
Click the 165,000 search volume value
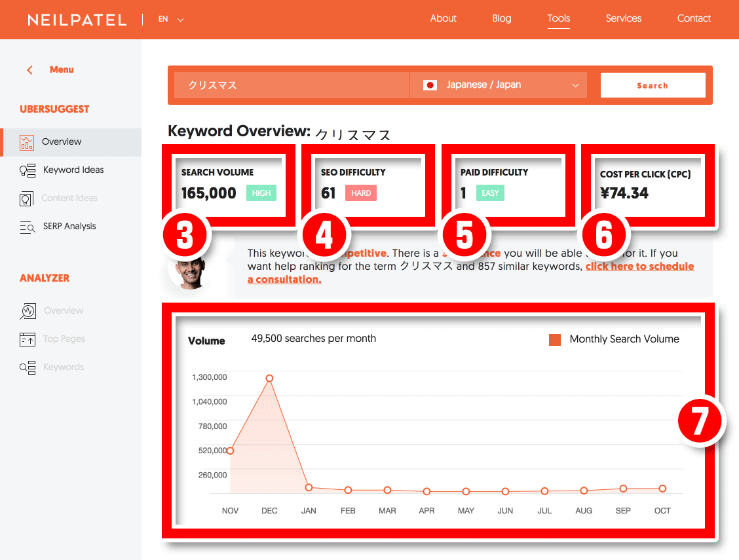tap(209, 193)
